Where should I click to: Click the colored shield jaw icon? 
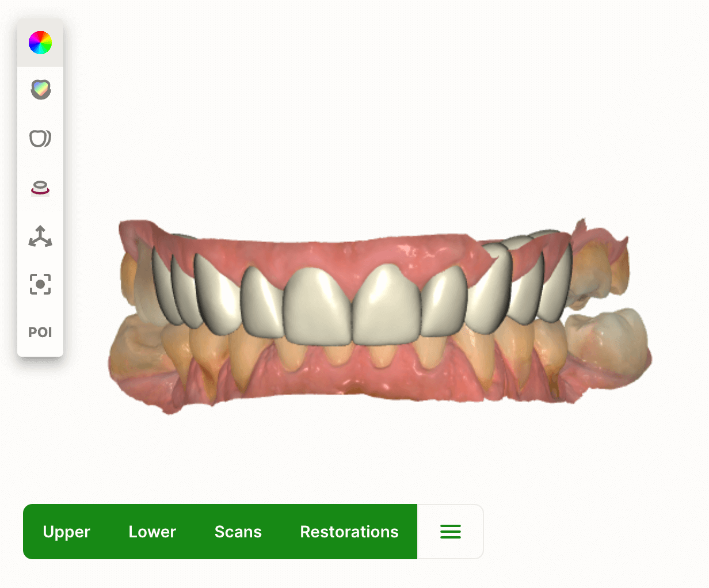[40, 90]
